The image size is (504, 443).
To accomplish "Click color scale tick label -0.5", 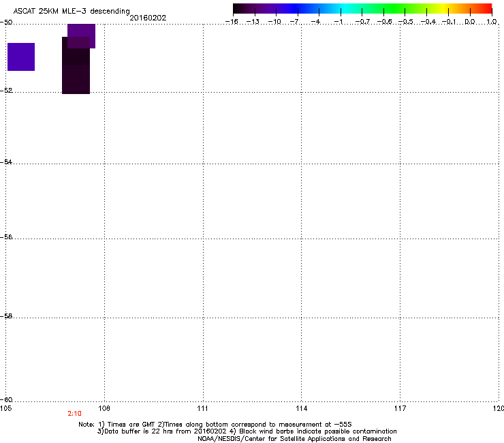I will [406, 22].
